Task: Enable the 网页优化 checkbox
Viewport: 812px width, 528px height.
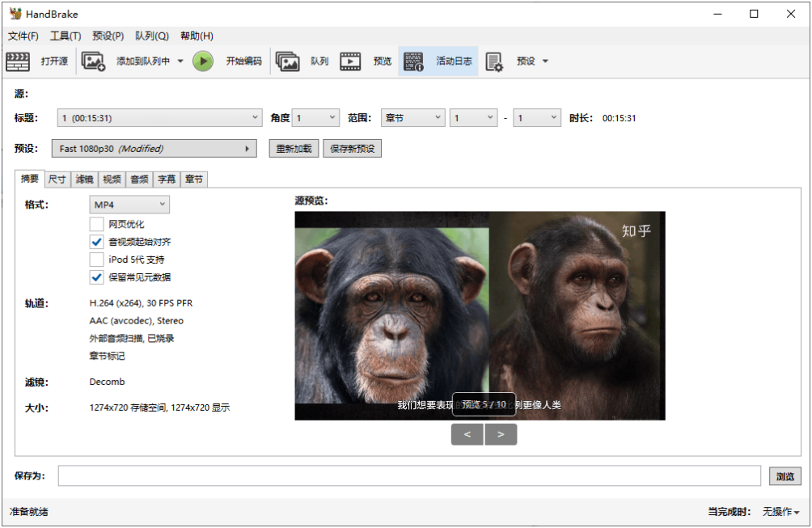Action: click(x=96, y=224)
